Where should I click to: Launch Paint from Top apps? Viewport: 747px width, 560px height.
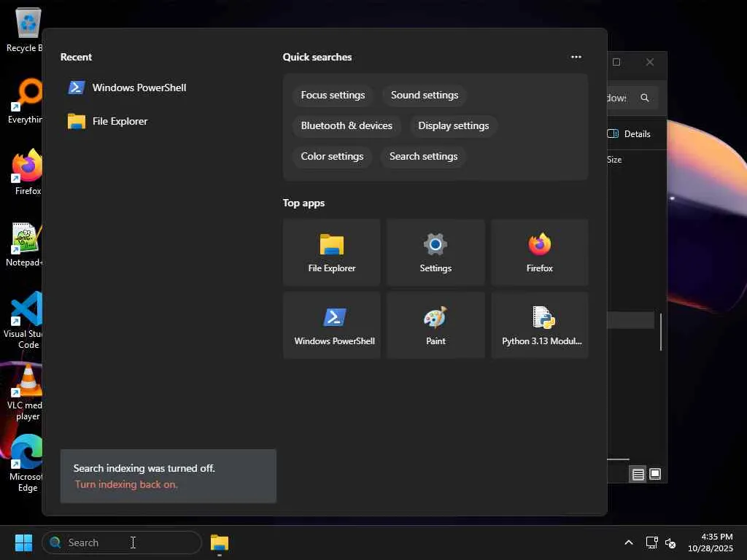click(x=436, y=325)
